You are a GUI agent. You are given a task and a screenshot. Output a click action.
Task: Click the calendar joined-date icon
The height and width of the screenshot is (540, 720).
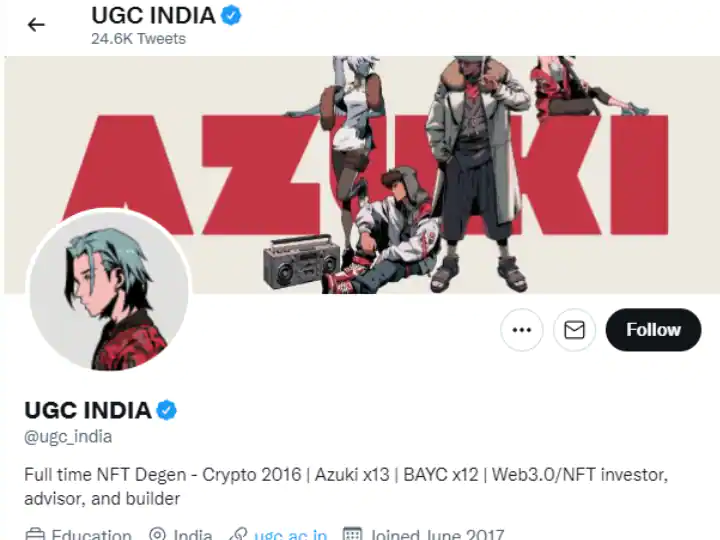coord(352,534)
